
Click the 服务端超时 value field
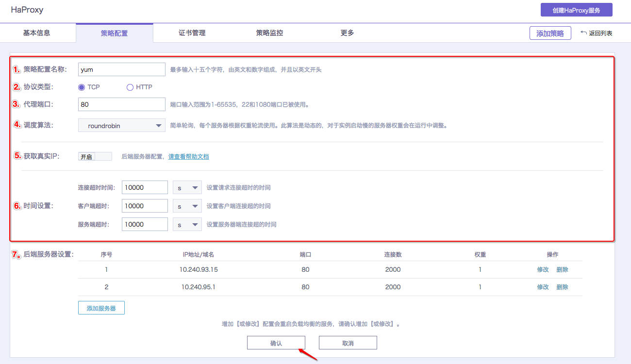click(145, 224)
